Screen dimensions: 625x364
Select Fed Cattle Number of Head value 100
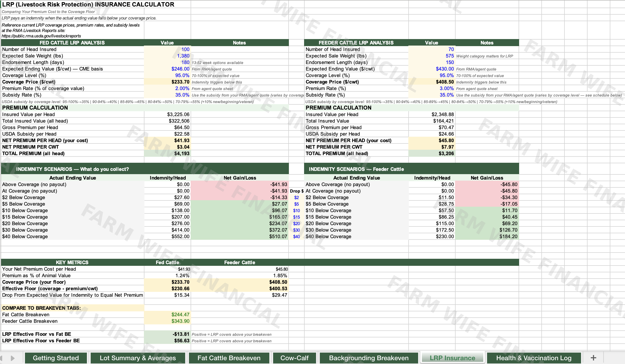pyautogui.click(x=168, y=49)
